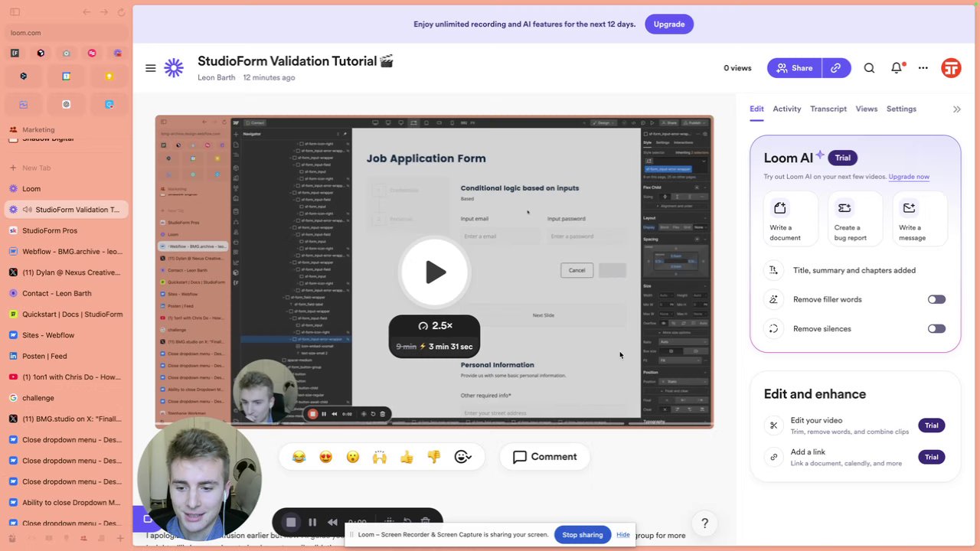This screenshot has height=551, width=980.
Task: Select the Edit tab
Action: 756,109
